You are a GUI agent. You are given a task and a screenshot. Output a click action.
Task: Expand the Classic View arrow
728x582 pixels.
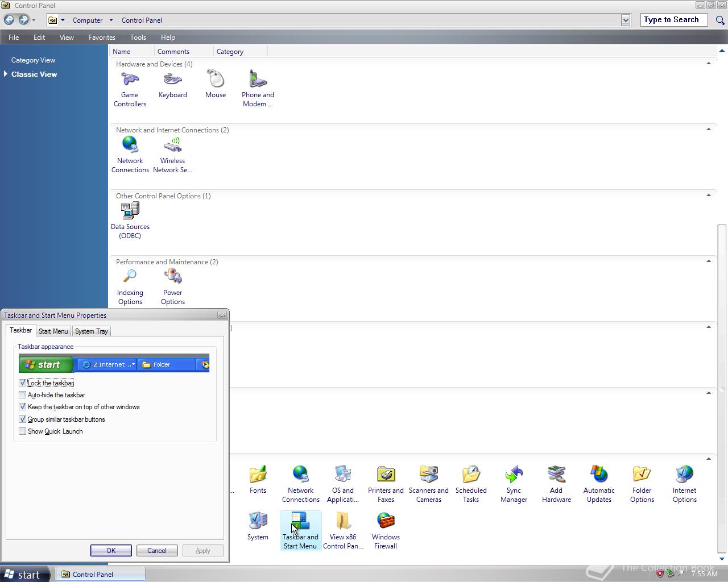click(x=6, y=74)
